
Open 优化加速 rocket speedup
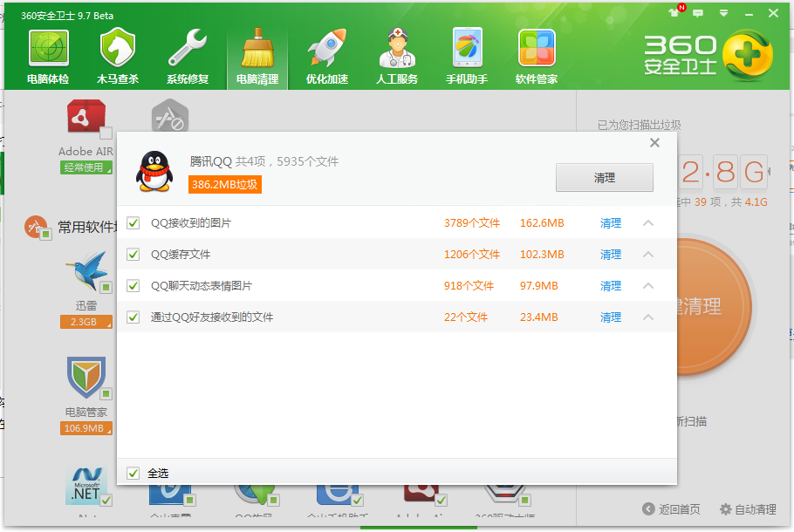point(327,57)
